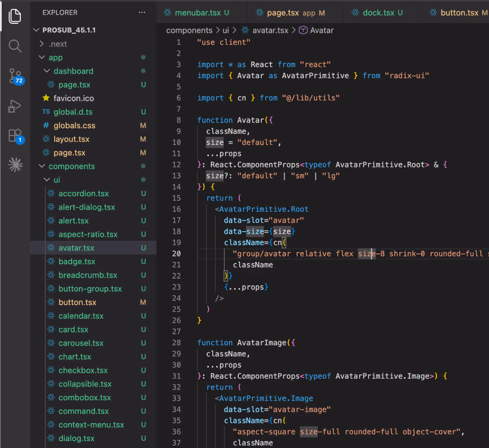Open breadcrumb.tsx file
This screenshot has height=448, width=489.
tap(93, 275)
